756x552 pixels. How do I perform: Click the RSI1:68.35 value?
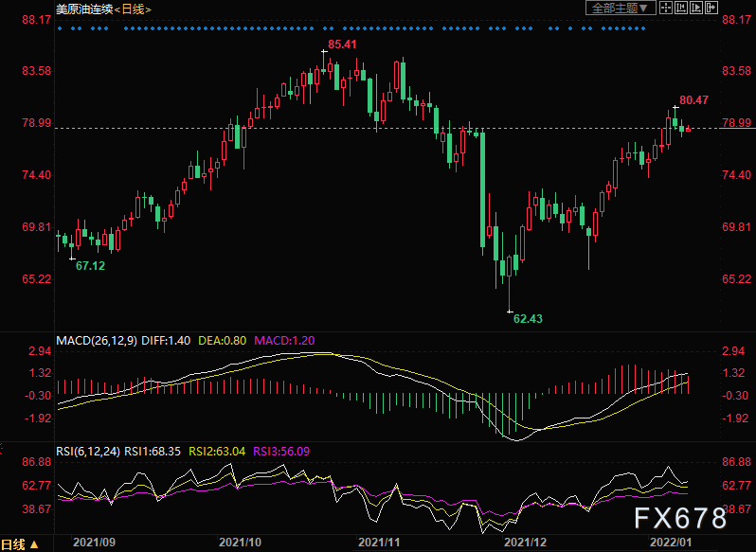coord(153,452)
